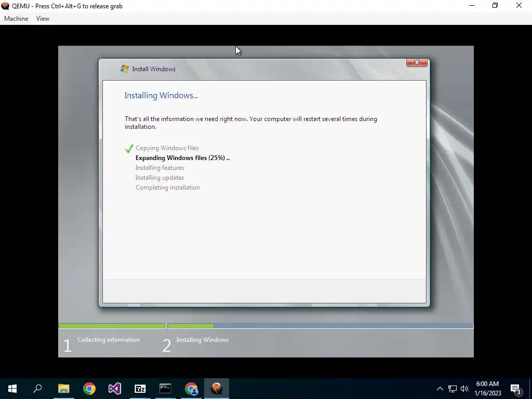Minimize the QEMU window

click(472, 6)
